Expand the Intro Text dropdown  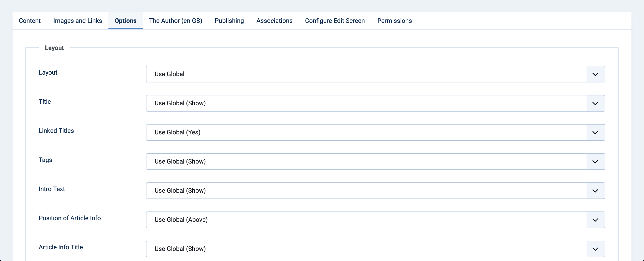(x=375, y=191)
